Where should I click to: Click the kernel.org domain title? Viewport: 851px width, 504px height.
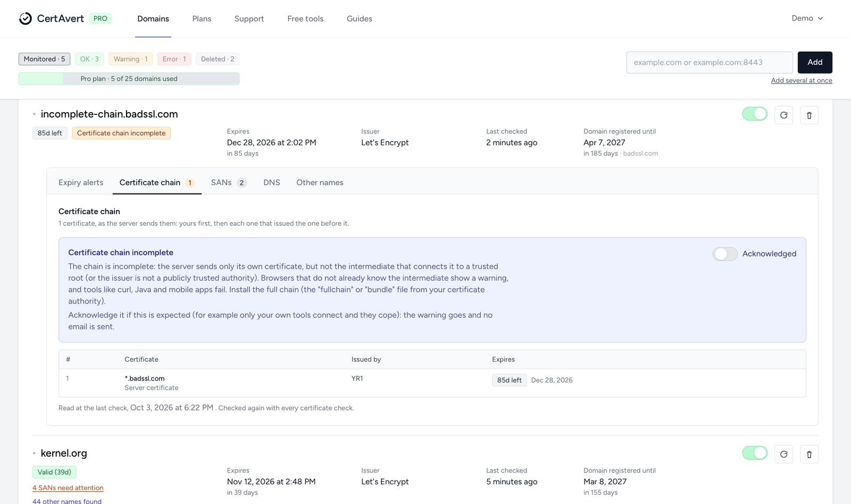(x=64, y=453)
